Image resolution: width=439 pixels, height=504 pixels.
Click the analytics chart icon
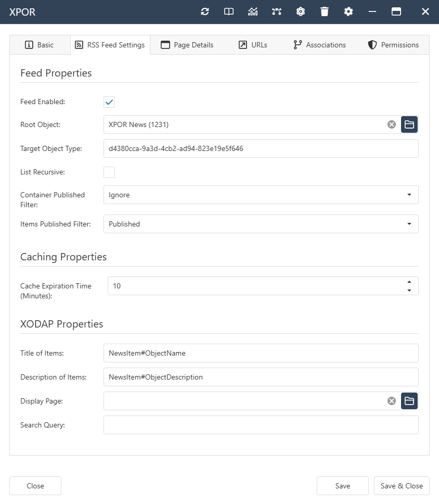[253, 11]
